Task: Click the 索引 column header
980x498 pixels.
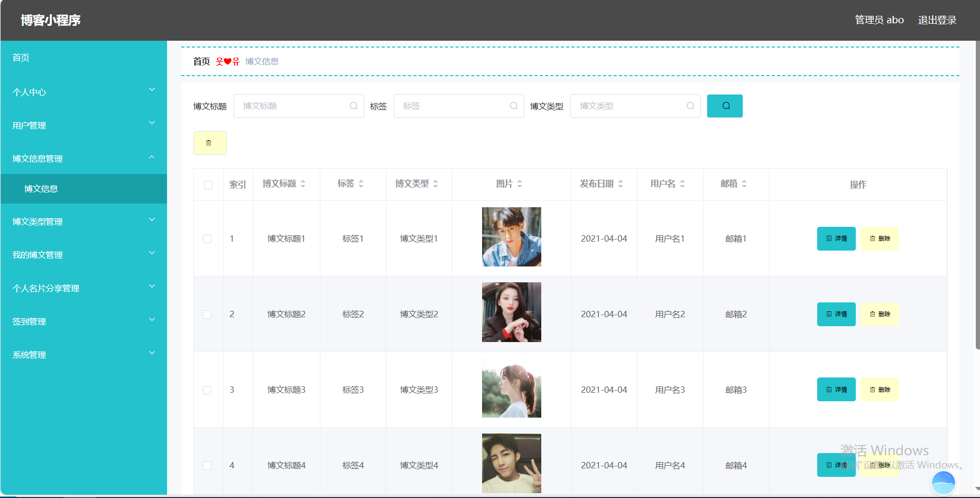Action: [237, 185]
